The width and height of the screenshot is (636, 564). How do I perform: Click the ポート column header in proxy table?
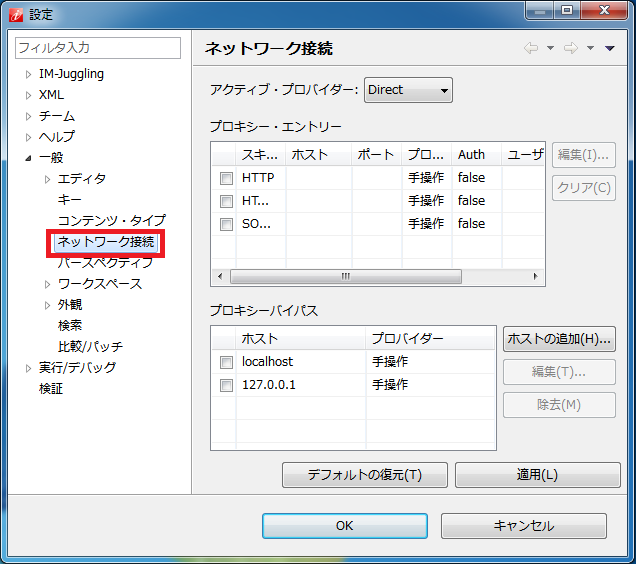click(x=377, y=155)
